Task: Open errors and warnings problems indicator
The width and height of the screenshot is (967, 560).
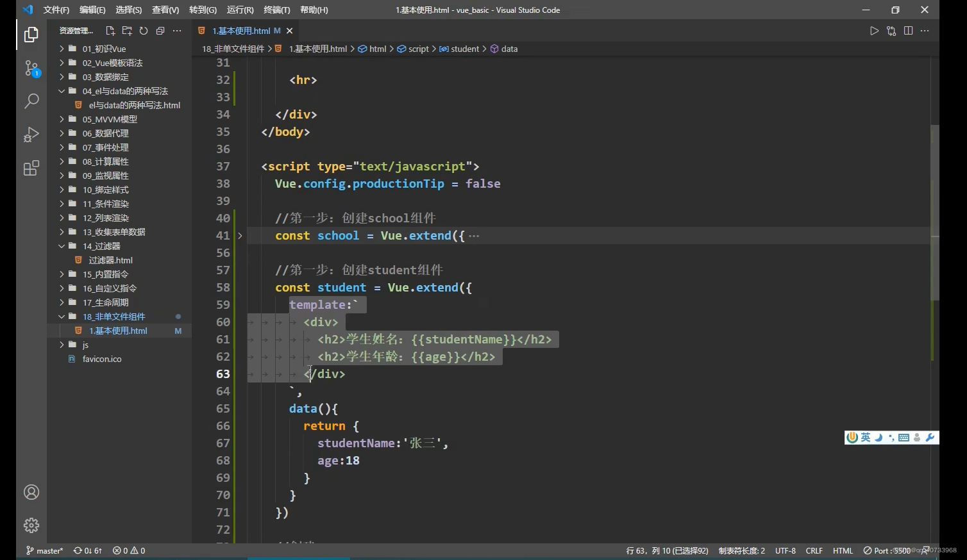Action: [129, 550]
